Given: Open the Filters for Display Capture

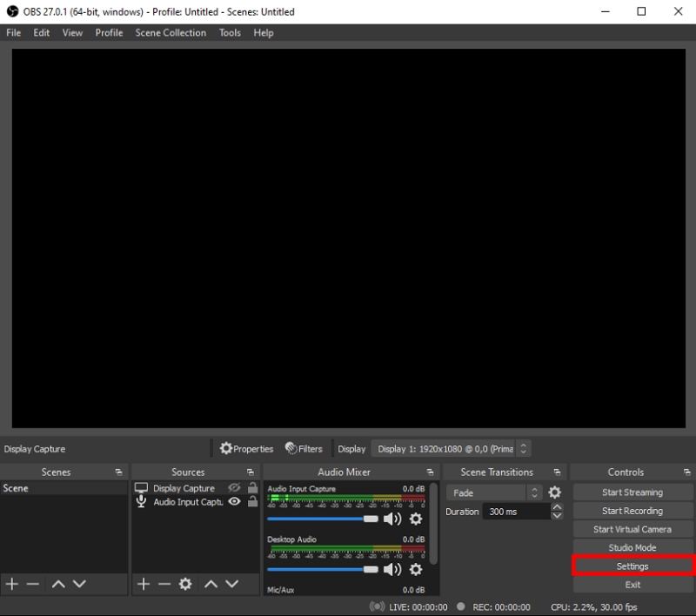Looking at the screenshot, I should pyautogui.click(x=304, y=448).
